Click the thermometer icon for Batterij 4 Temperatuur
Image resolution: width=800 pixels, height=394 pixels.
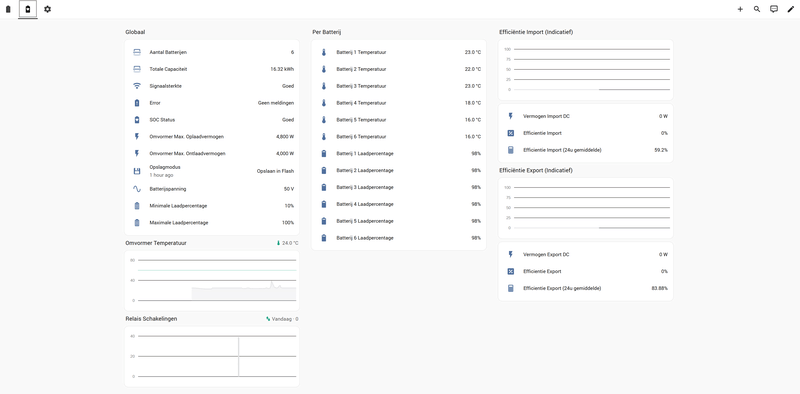pos(323,103)
